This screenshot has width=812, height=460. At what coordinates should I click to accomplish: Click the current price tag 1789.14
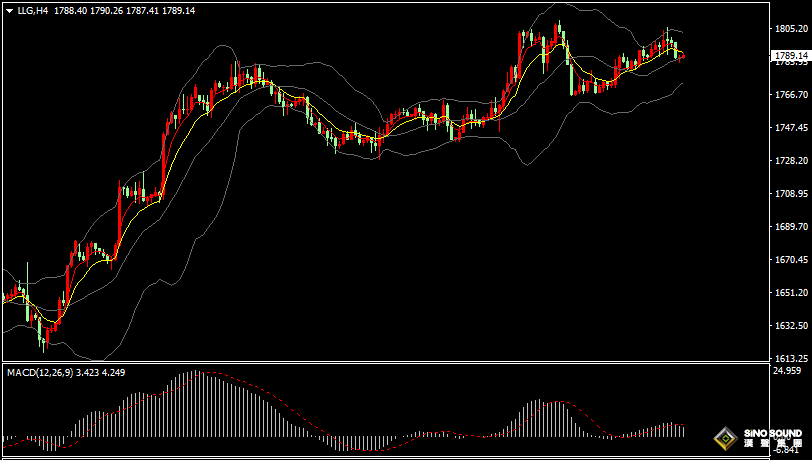point(790,55)
